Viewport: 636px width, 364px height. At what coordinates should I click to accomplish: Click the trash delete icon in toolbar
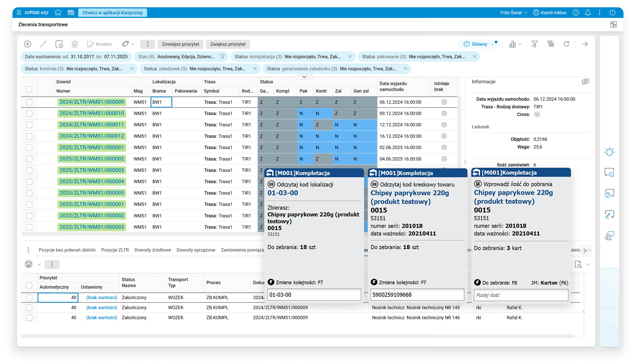pos(75,44)
